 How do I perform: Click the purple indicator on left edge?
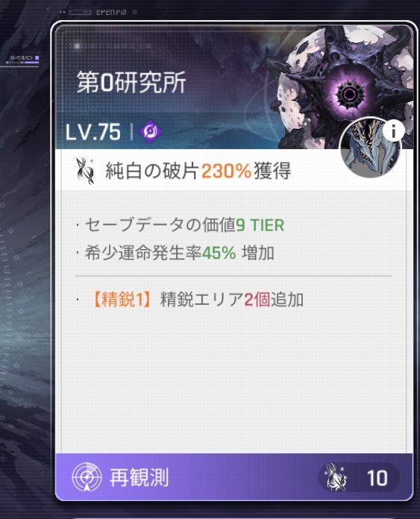tap(37, 58)
